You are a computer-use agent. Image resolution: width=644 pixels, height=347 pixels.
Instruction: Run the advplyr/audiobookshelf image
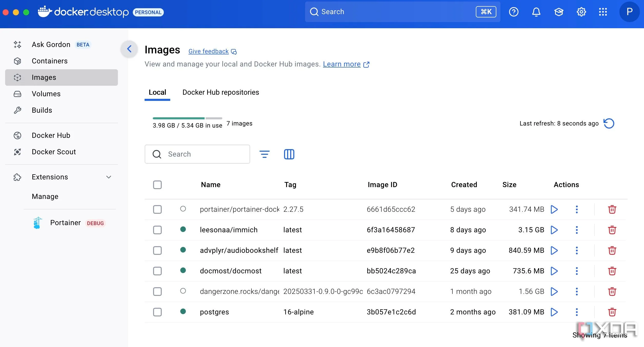pyautogui.click(x=554, y=250)
